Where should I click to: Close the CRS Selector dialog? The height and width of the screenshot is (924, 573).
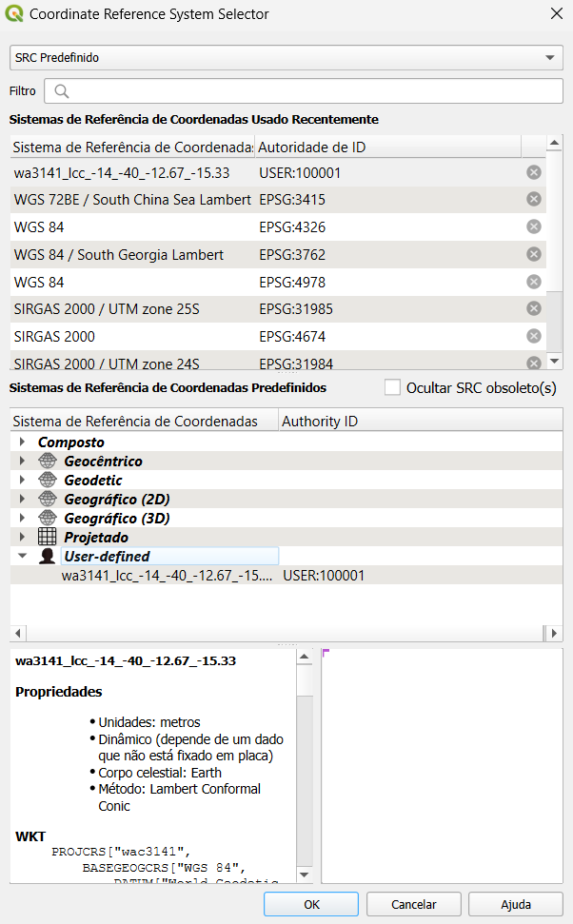(557, 13)
